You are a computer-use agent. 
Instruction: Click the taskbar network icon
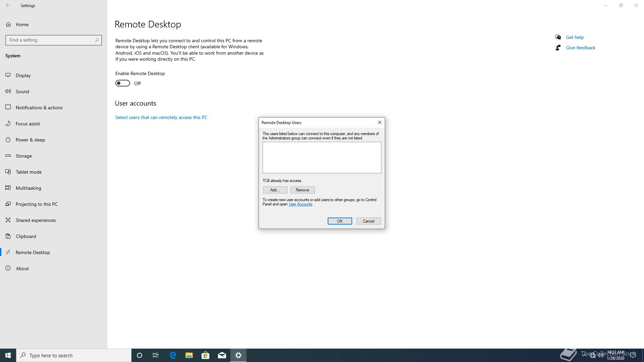[x=593, y=355]
